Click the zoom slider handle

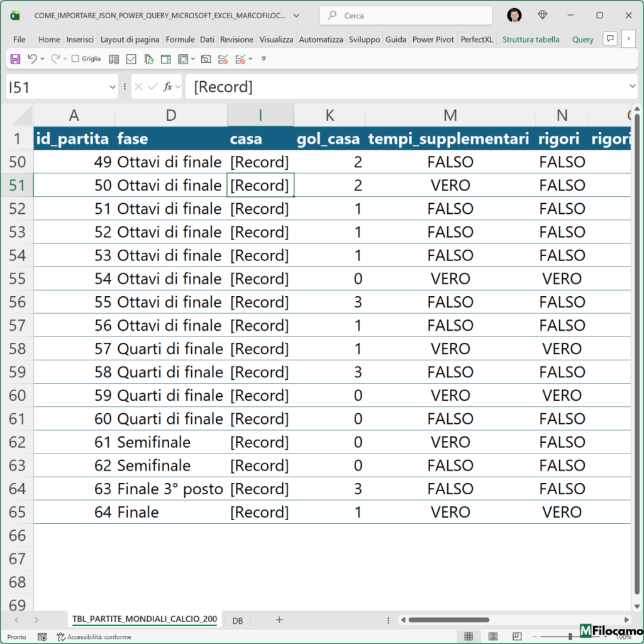coord(570,636)
